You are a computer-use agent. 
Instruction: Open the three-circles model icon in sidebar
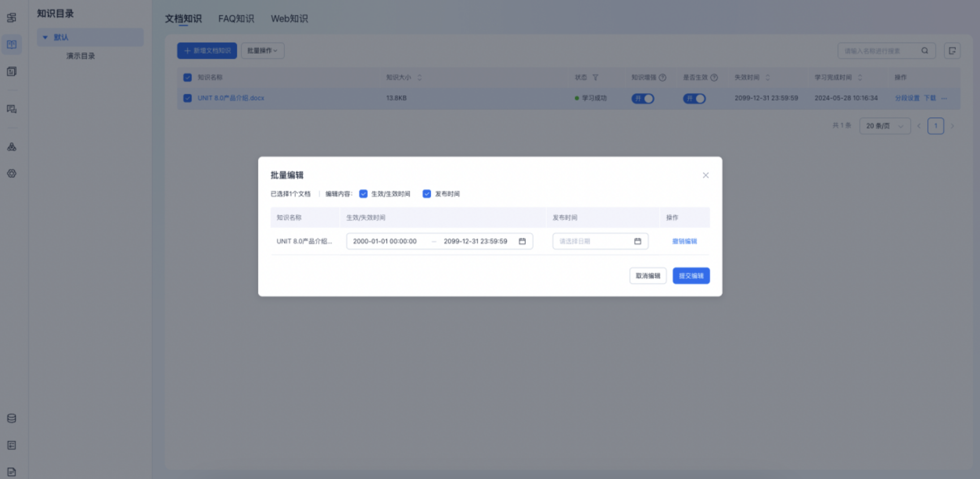coord(12,146)
